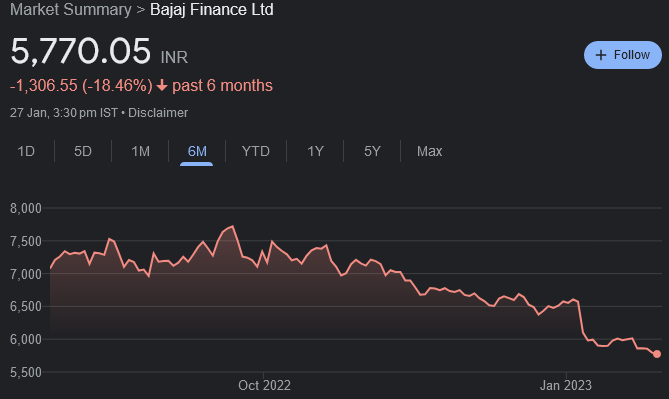Viewport: 669px width, 399px height.
Task: Click the -1,306.55 (-18.46%) change text
Action: [81, 85]
